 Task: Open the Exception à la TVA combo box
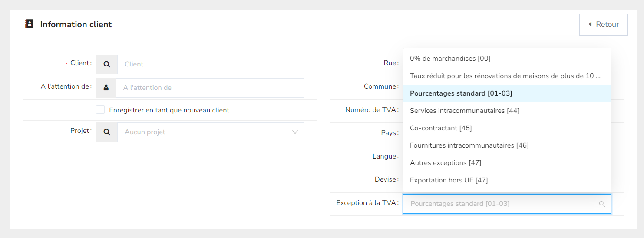499,204
